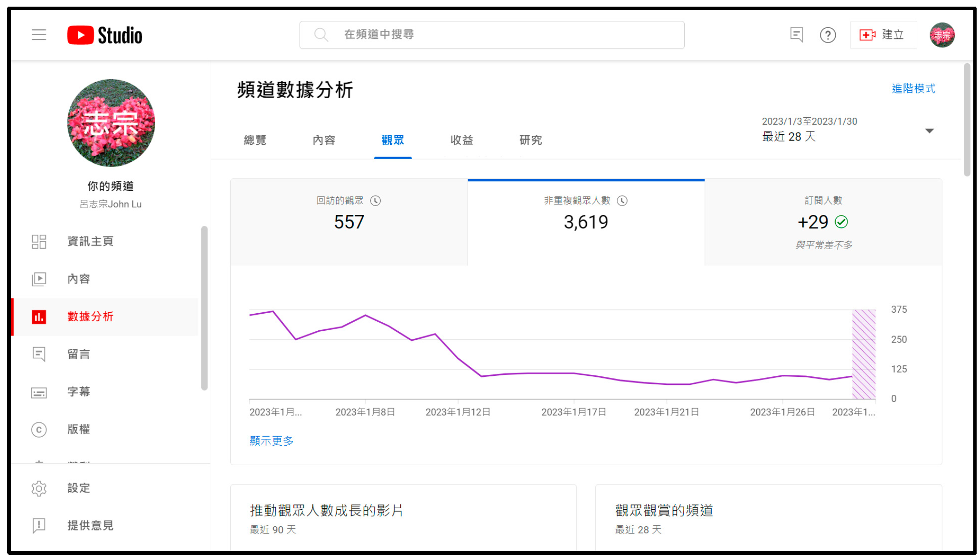Open 進階模式 advanced mode link
Image resolution: width=979 pixels, height=560 pixels.
(x=913, y=89)
